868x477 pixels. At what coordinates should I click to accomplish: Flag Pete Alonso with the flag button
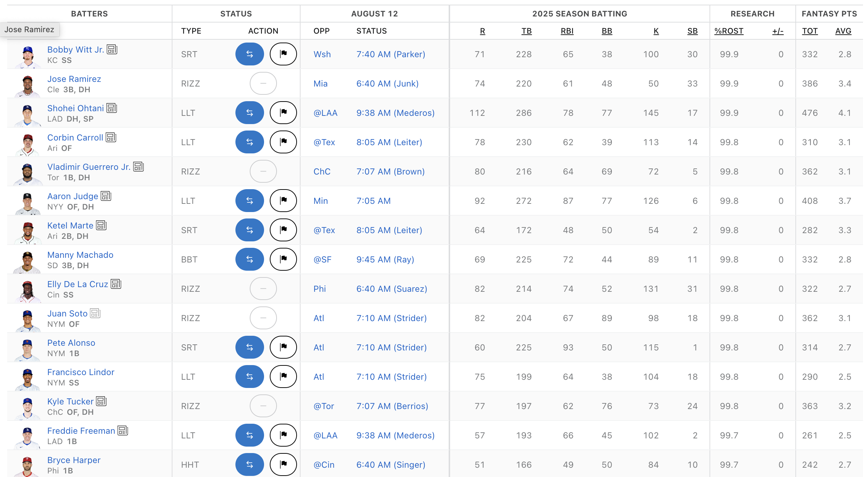coord(283,347)
